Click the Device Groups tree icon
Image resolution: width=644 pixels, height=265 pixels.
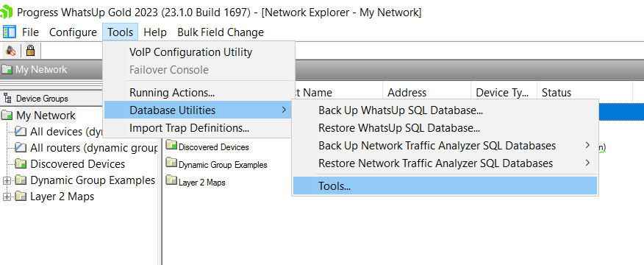click(7, 99)
